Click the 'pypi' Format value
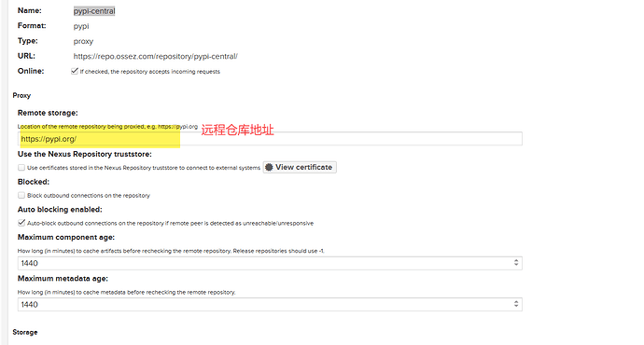 point(81,26)
